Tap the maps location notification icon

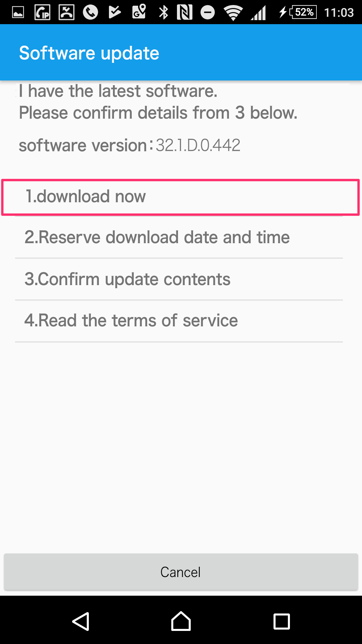pyautogui.click(x=139, y=12)
